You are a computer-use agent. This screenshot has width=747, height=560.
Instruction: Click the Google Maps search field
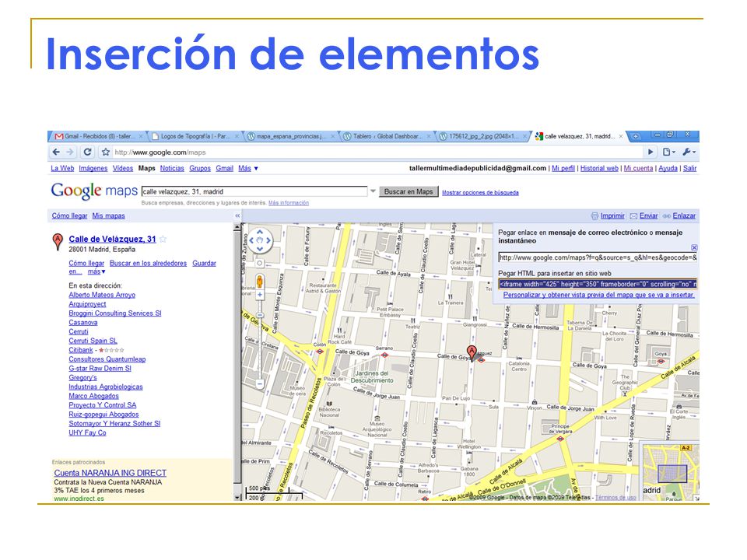pos(254,191)
